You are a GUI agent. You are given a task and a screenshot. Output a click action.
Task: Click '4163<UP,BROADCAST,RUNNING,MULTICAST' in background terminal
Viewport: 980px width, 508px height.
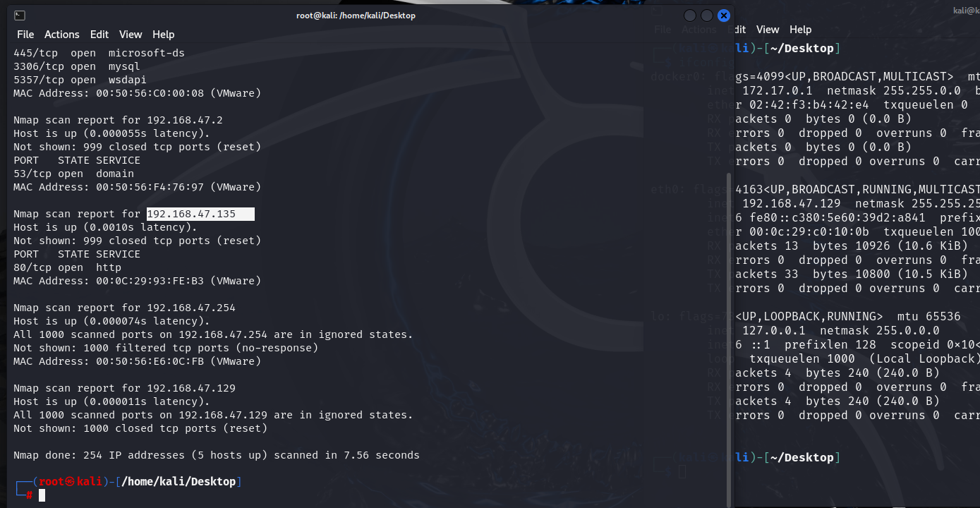coord(857,189)
